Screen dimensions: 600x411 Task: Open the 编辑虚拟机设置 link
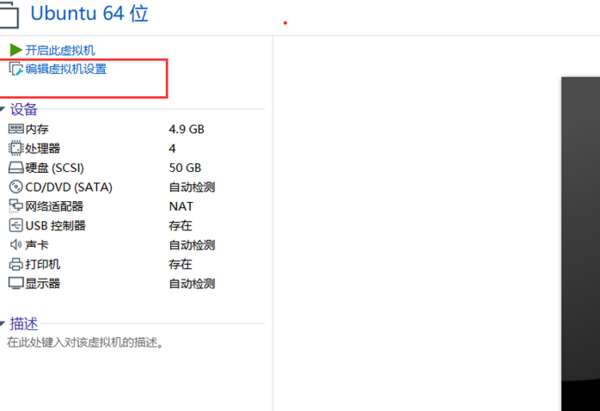(x=66, y=69)
